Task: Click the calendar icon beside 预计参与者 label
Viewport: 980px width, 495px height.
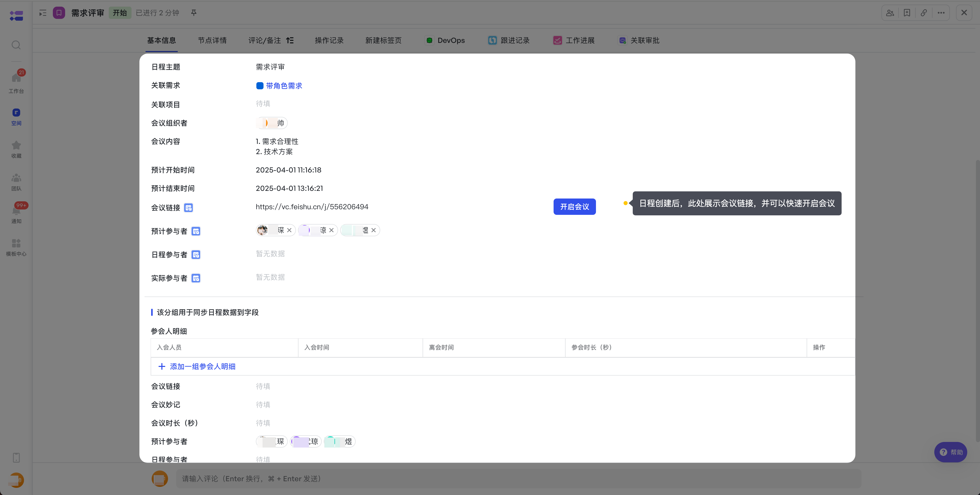Action: tap(196, 231)
